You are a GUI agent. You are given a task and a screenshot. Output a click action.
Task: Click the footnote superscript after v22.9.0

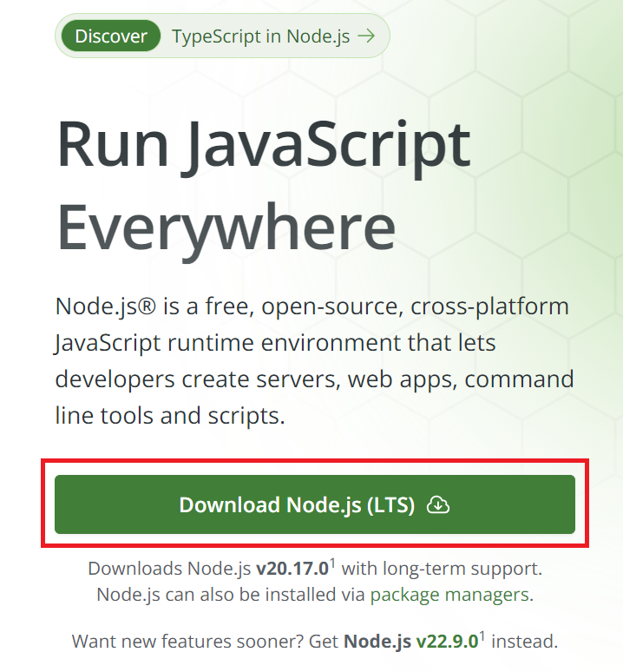[482, 636]
